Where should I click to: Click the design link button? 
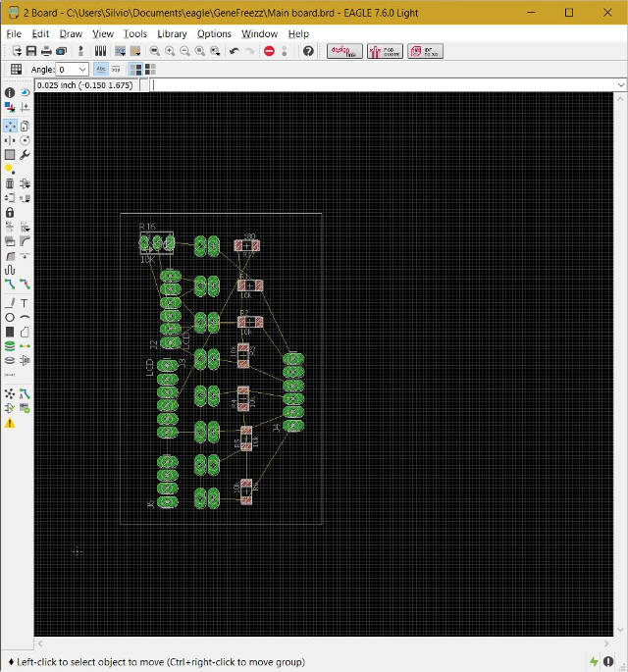click(x=344, y=51)
